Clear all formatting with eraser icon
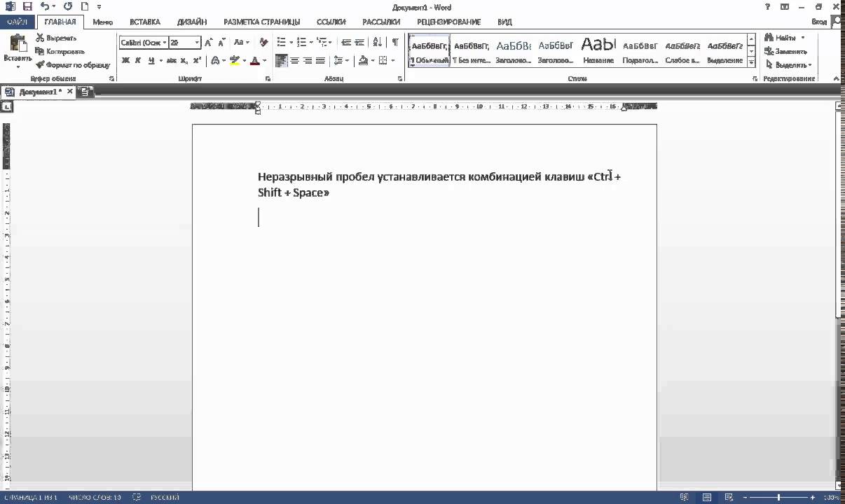Viewport: 845px width, 504px height. [263, 43]
